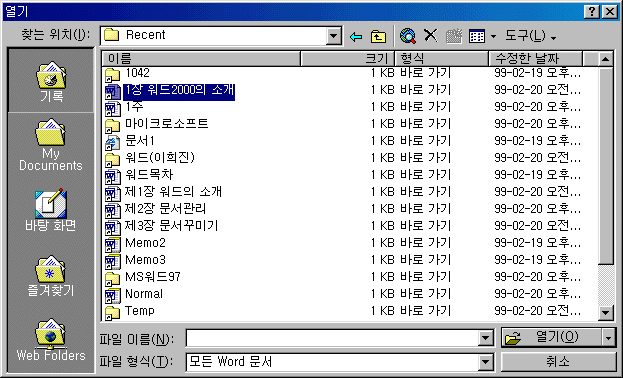Image resolution: width=623 pixels, height=378 pixels.
Task: Open the 기록 (History) places icon
Action: coord(51,81)
